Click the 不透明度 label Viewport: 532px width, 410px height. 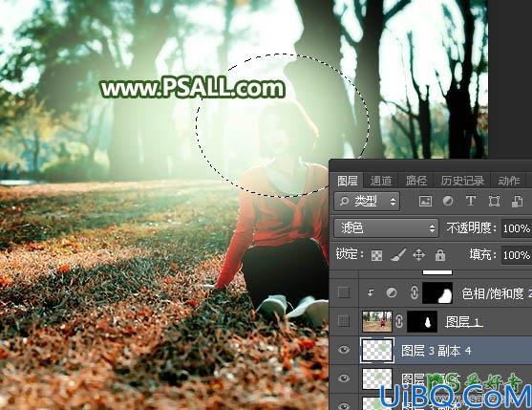coord(471,227)
